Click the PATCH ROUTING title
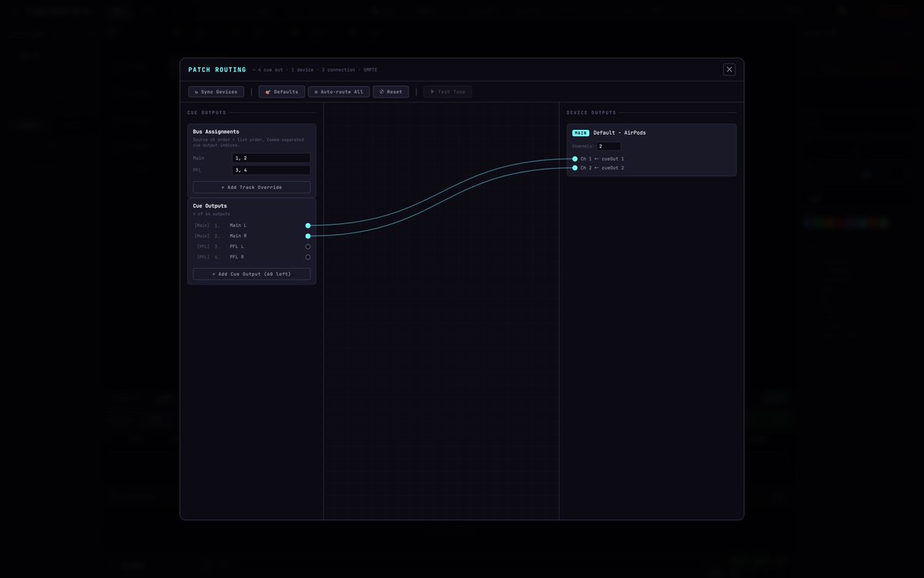This screenshot has height=578, width=924. 217,70
